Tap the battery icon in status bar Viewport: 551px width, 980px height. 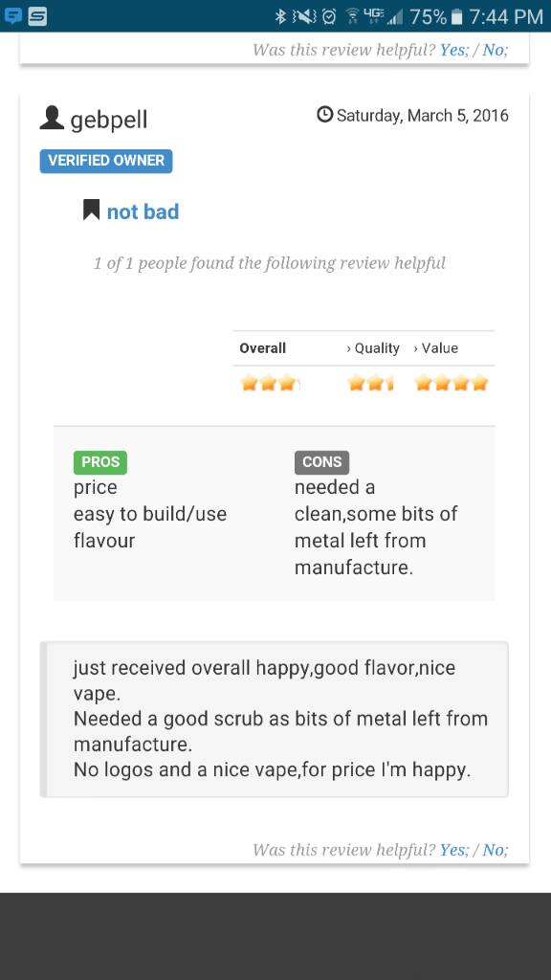click(x=457, y=17)
